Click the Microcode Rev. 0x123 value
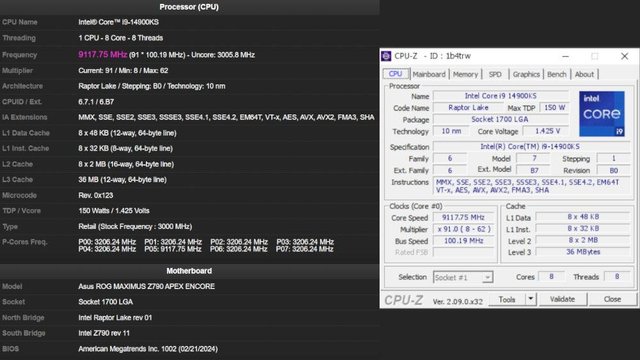Viewport: 640px width, 360px height. coord(96,196)
